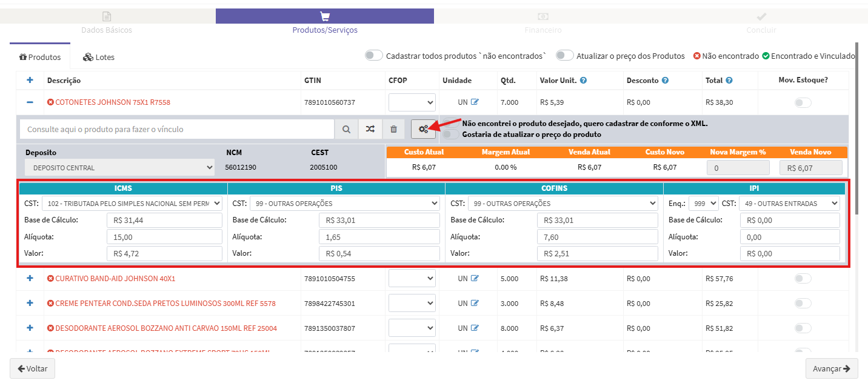
Task: Click the Desconto help question icon
Action: tap(665, 81)
